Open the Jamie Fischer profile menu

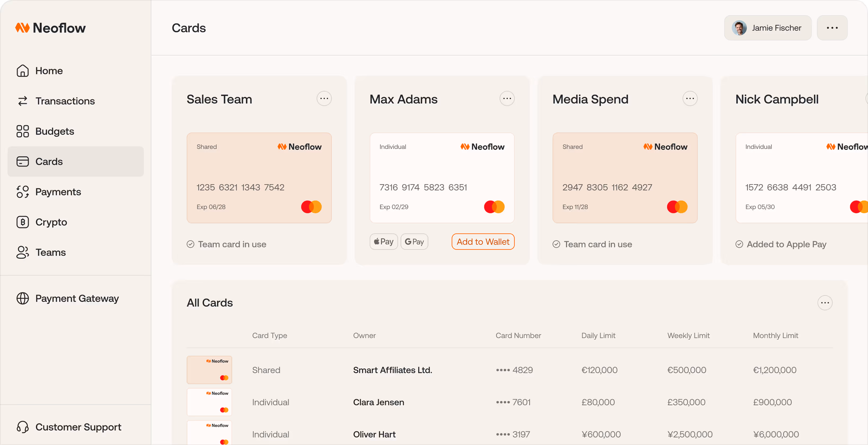tap(768, 28)
